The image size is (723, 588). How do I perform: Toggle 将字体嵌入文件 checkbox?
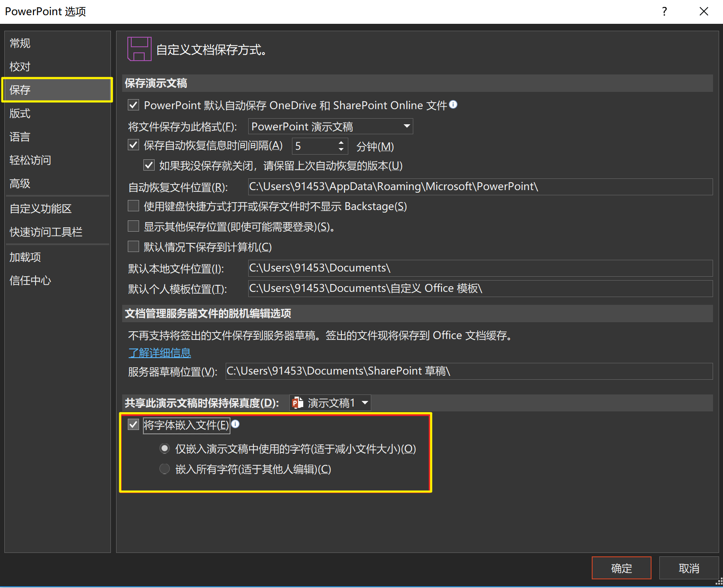pyautogui.click(x=133, y=424)
